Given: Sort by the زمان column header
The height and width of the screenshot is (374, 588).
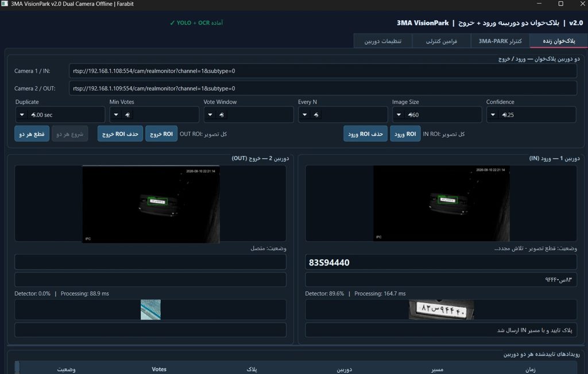Looking at the screenshot, I should click(530, 369).
